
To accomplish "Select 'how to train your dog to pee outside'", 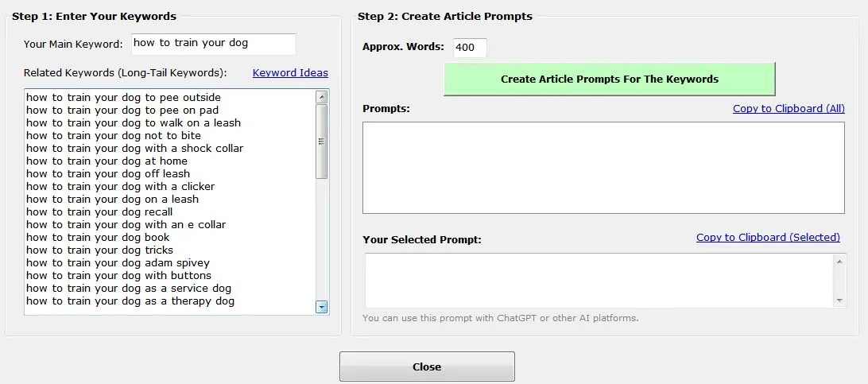I will pyautogui.click(x=123, y=97).
